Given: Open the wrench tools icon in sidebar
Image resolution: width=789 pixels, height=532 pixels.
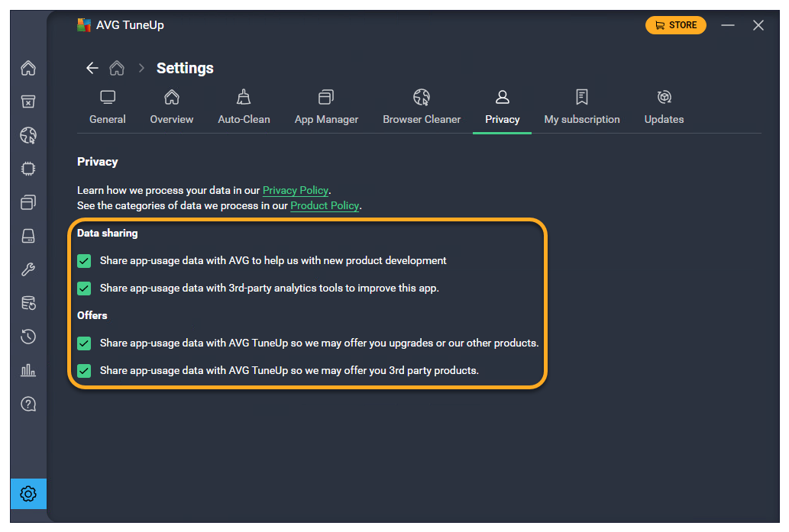Looking at the screenshot, I should click(28, 269).
